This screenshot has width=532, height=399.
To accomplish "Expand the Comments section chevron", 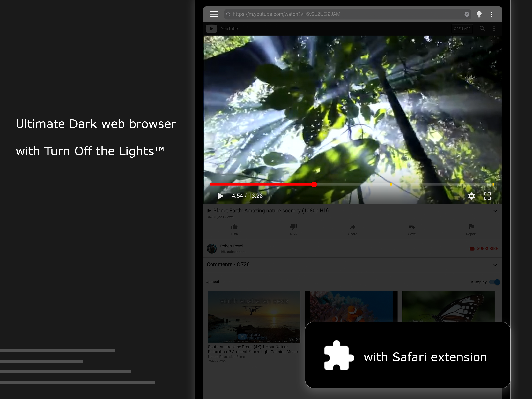I will tap(495, 265).
